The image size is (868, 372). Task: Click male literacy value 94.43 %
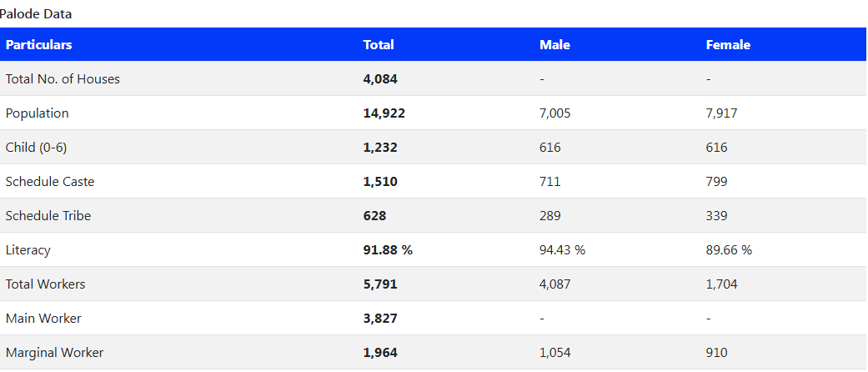[563, 250]
